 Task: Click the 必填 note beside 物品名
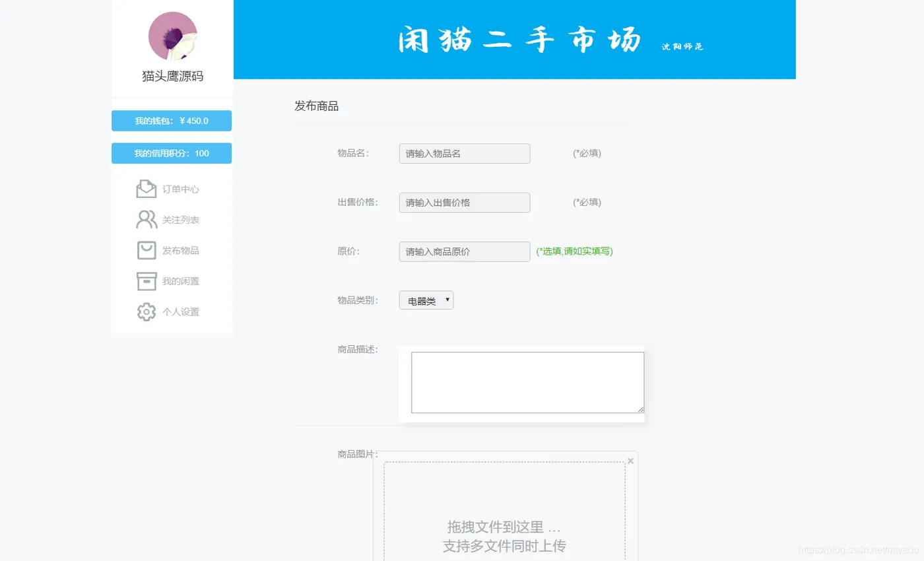pyautogui.click(x=587, y=153)
